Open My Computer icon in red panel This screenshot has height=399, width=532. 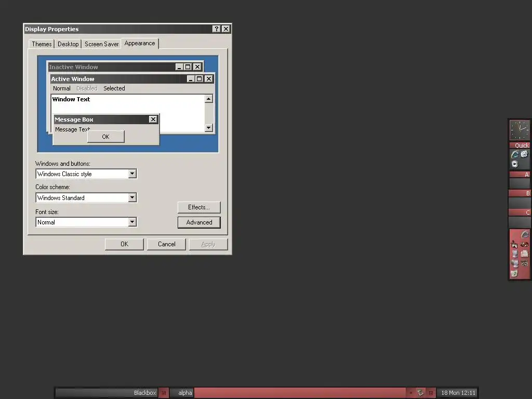pyautogui.click(x=515, y=254)
